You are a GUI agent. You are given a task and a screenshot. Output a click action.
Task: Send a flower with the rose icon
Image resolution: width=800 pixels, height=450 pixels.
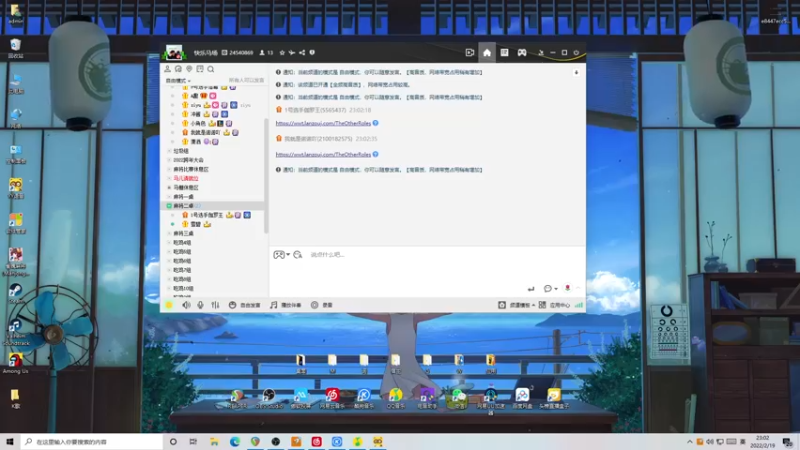coord(567,288)
